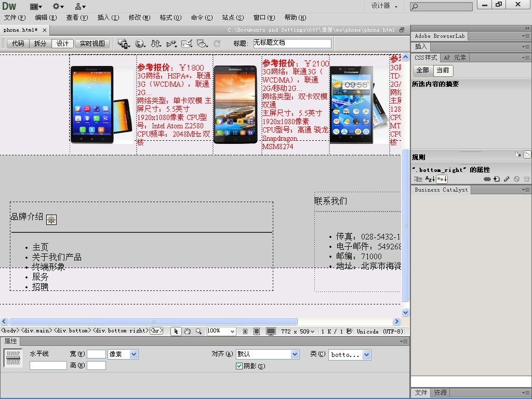532x399 pixels.
Task: Click the vertical scrollbar thumb of document
Action: click(405, 225)
